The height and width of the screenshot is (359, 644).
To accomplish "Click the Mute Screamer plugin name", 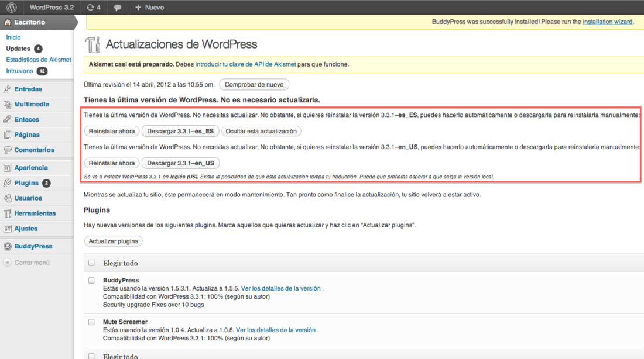I will 125,322.
